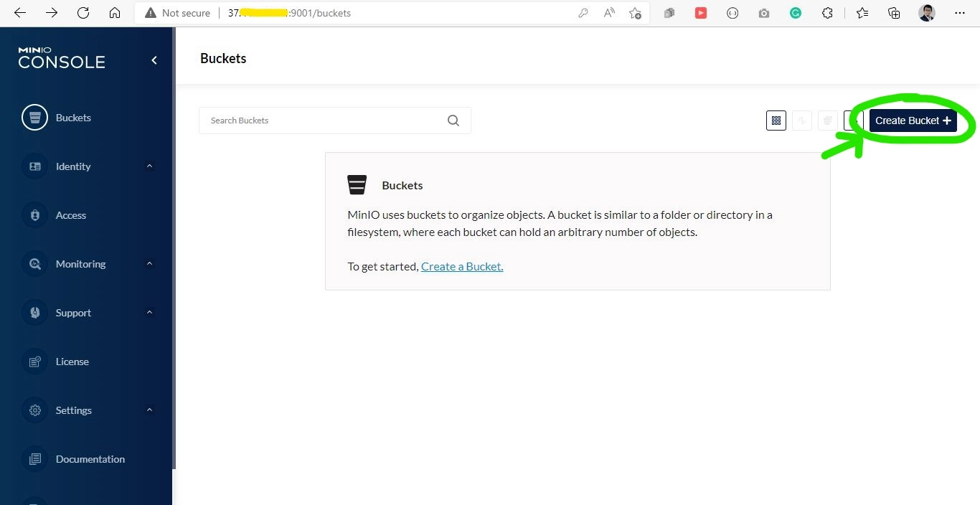The height and width of the screenshot is (505, 980).
Task: Click the Identity card icon
Action: [x=34, y=166]
